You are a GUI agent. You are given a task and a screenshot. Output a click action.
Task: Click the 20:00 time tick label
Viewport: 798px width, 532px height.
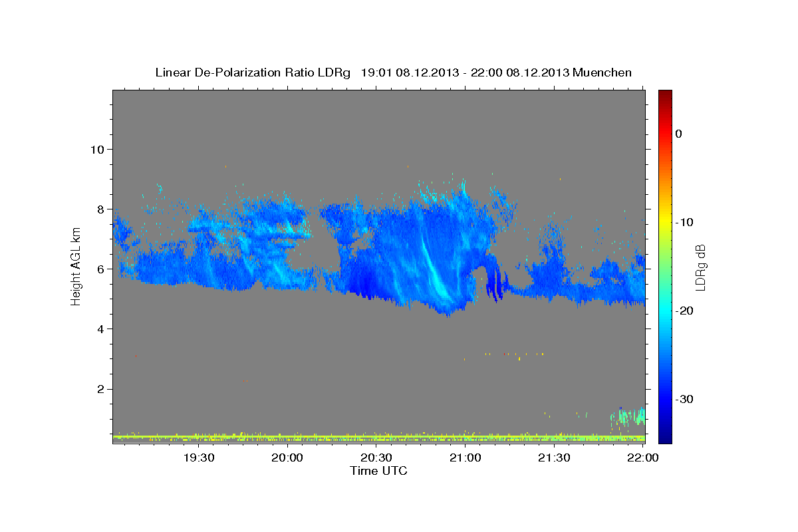point(288,458)
